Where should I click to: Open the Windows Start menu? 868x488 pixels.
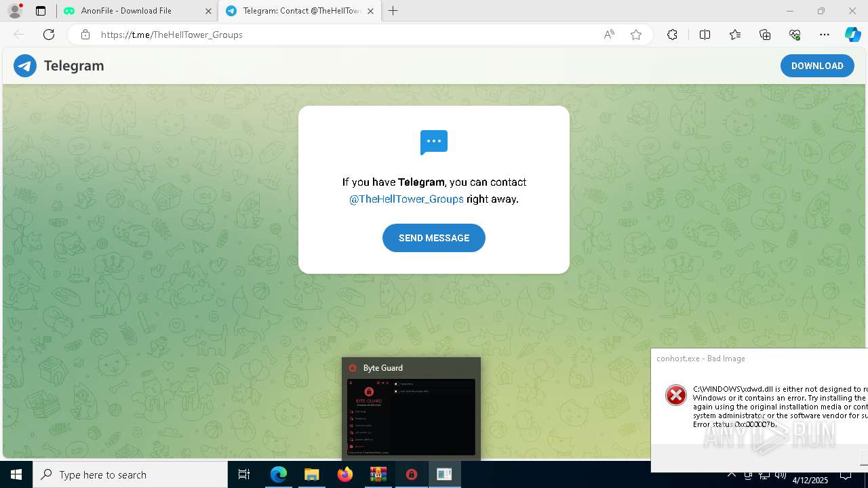(16, 474)
